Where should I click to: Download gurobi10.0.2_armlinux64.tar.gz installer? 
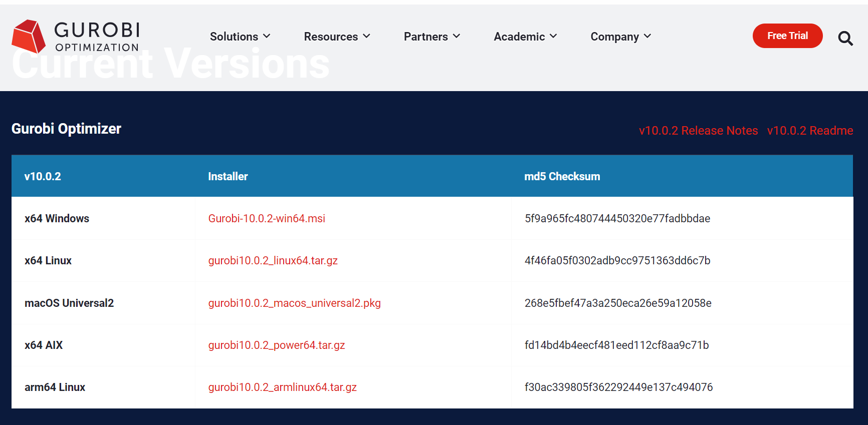pyautogui.click(x=283, y=387)
